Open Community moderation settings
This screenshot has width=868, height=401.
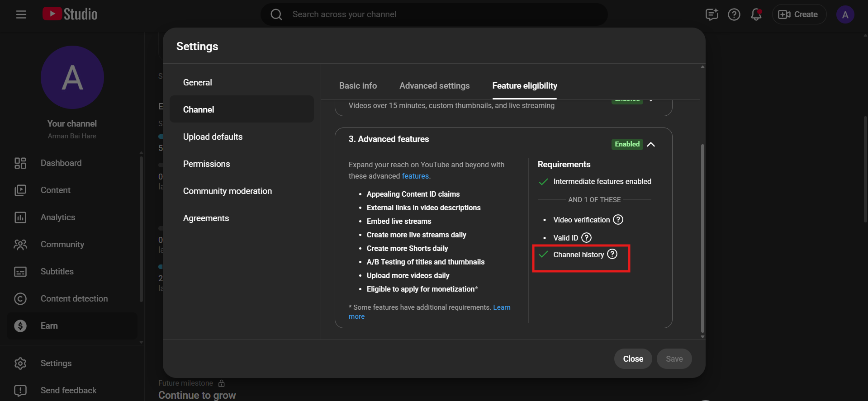pos(227,191)
